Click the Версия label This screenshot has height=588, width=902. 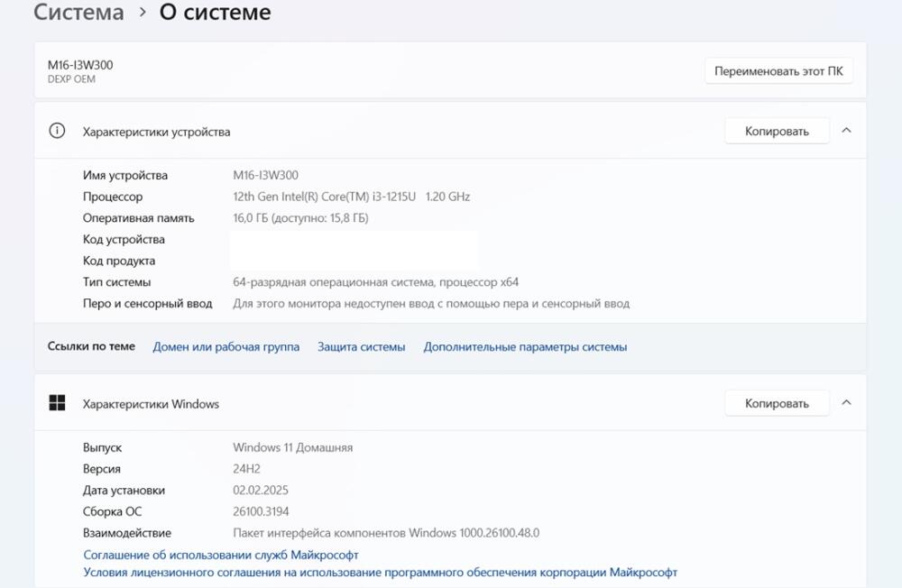tap(102, 469)
